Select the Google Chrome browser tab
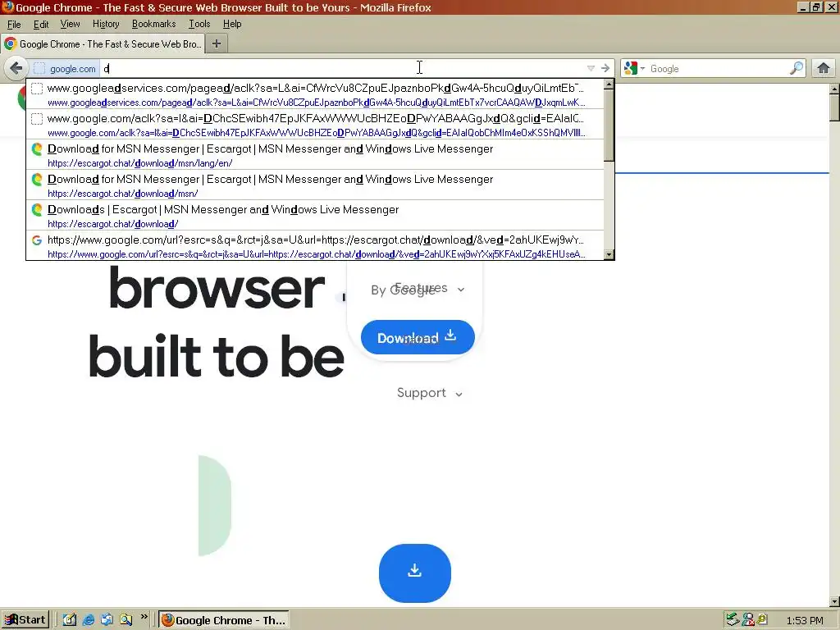 [103, 44]
